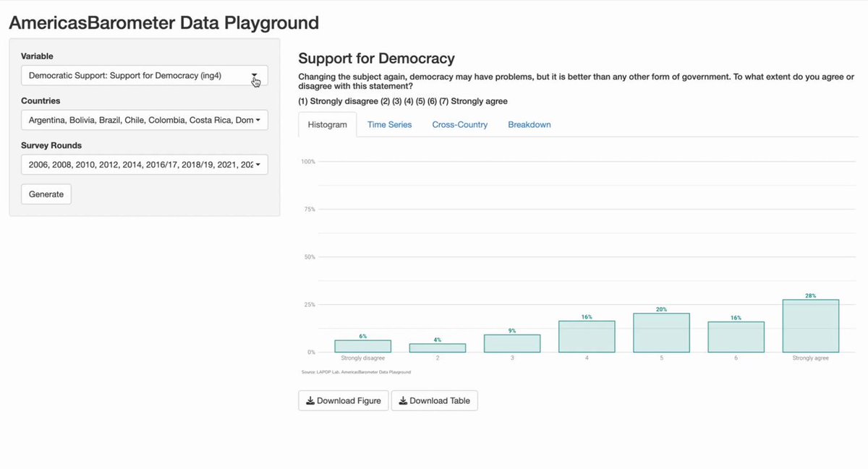Open the Cross-Country tab

pyautogui.click(x=460, y=124)
